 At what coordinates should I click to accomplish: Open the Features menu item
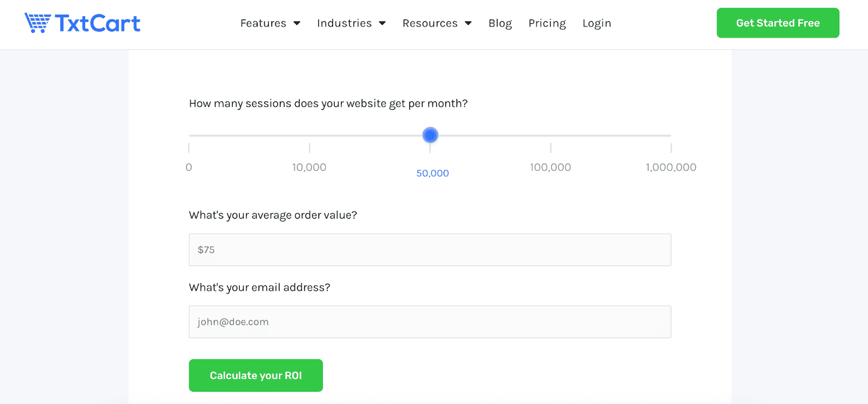[263, 23]
